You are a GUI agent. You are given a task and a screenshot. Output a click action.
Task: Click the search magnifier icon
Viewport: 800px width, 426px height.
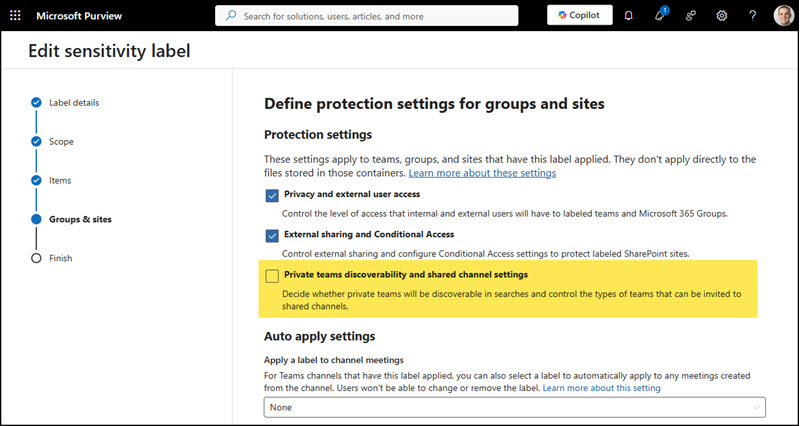tap(231, 16)
